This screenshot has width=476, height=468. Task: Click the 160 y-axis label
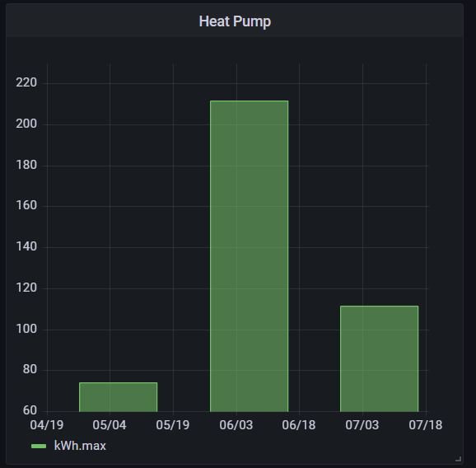pyautogui.click(x=26, y=205)
